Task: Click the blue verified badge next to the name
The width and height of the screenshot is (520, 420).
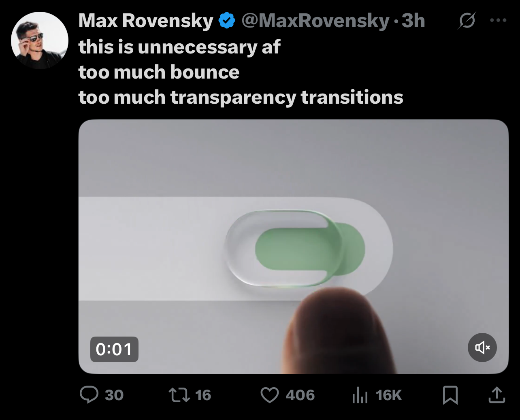Action: pyautogui.click(x=226, y=20)
